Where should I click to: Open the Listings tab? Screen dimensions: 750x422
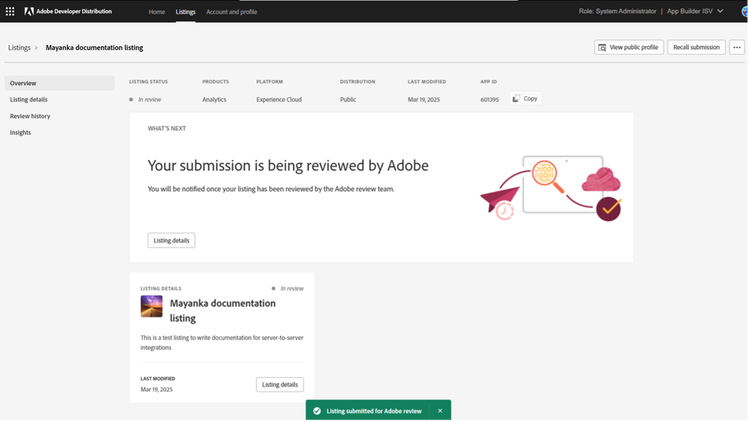pos(186,12)
